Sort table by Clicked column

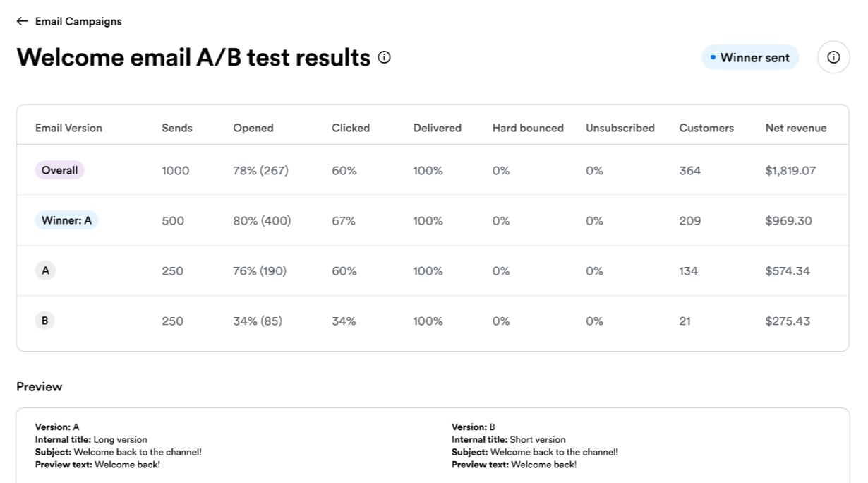350,128
